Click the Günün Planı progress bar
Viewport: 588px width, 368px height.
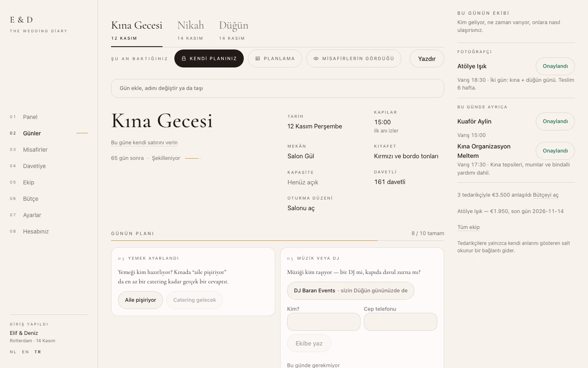tap(278, 240)
